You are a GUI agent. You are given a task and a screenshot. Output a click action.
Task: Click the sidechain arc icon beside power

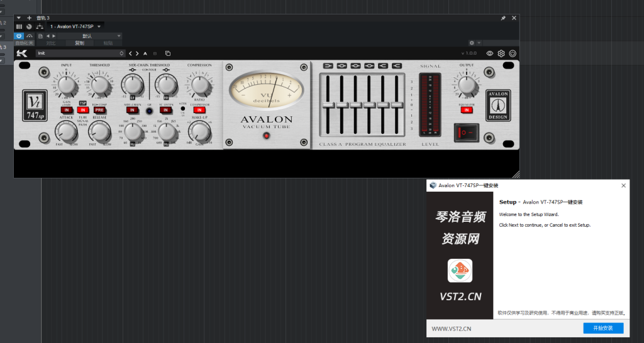[x=29, y=36]
